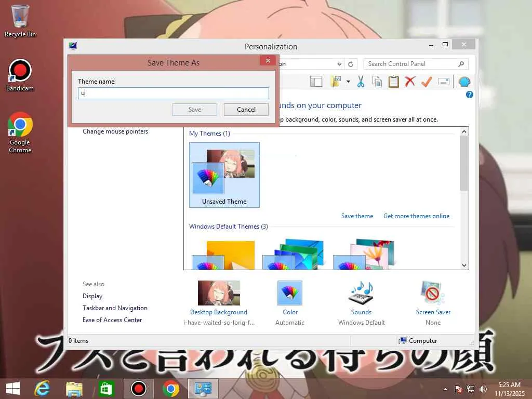
Task: Click the themes list scrollbar thumb
Action: pos(464,163)
